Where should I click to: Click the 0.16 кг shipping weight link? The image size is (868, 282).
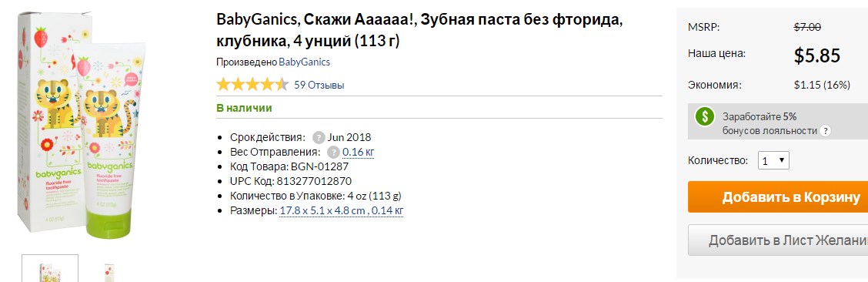tap(358, 152)
